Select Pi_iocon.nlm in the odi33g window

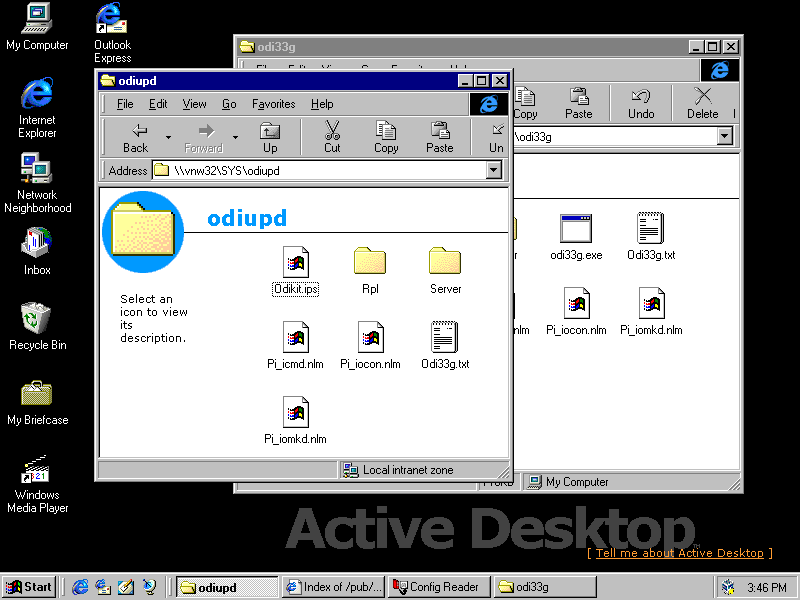pyautogui.click(x=576, y=312)
